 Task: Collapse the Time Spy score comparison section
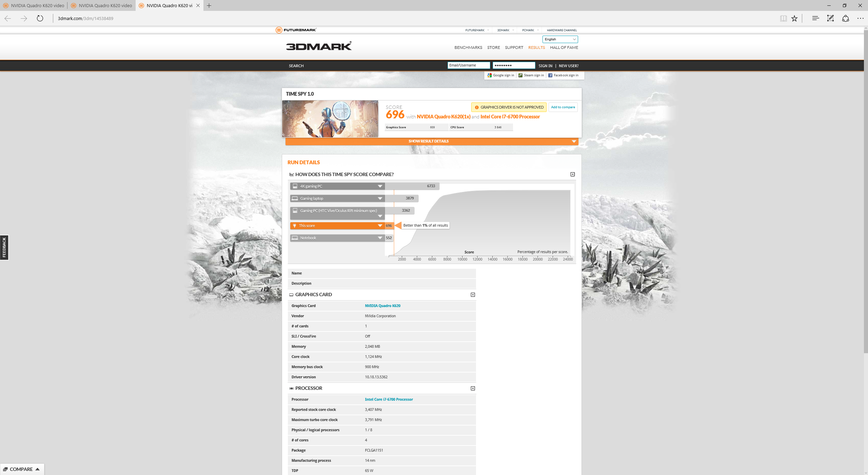tap(573, 174)
